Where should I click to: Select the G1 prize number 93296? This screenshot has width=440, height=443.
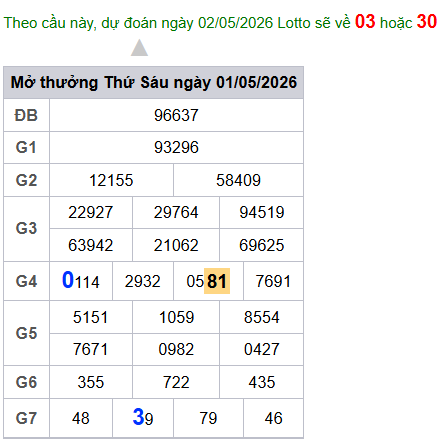[176, 147]
